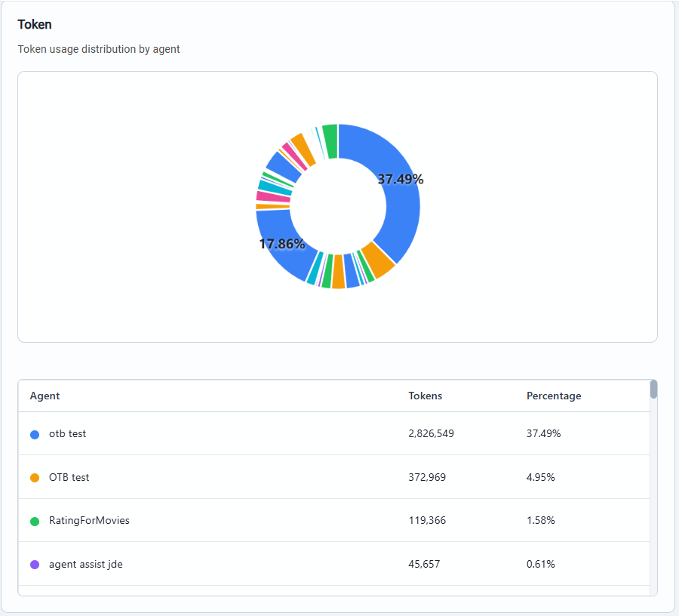Image resolution: width=679 pixels, height=616 pixels.
Task: Click the 372,969 tokens value
Action: 427,477
